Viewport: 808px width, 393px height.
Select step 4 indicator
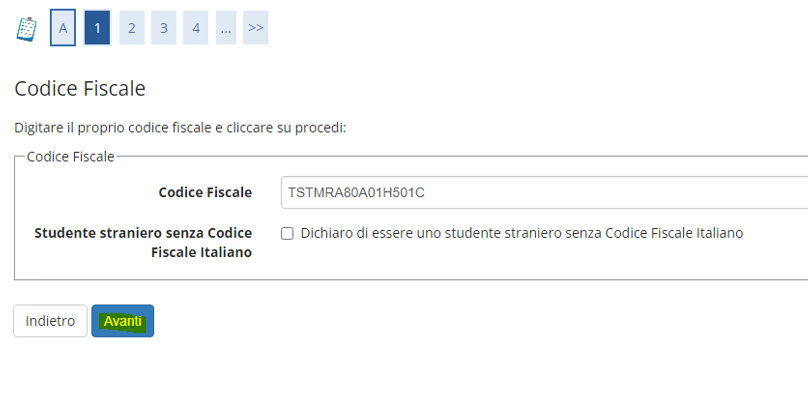click(196, 28)
